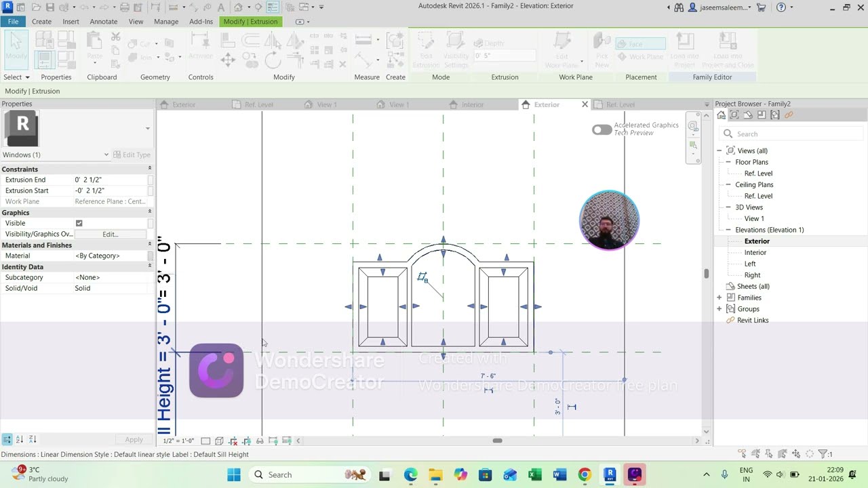Click the Text 'A' icon in quick access toolbar
This screenshot has height=488, width=868.
tap(221, 7)
